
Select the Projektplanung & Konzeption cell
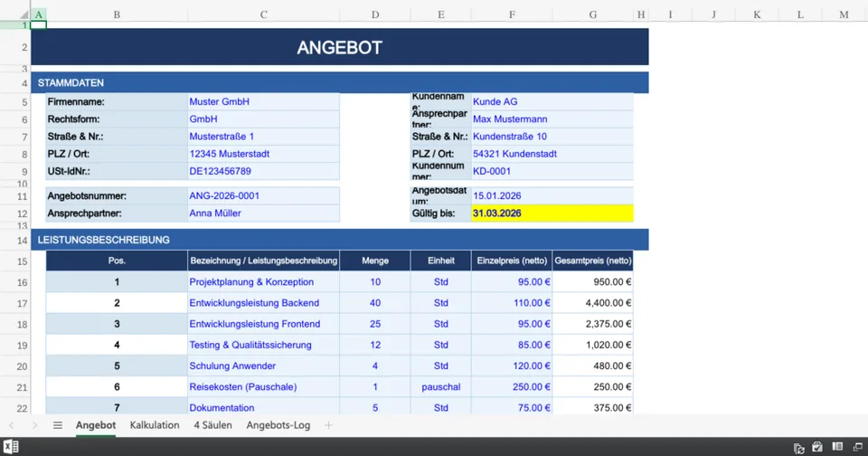[263, 282]
